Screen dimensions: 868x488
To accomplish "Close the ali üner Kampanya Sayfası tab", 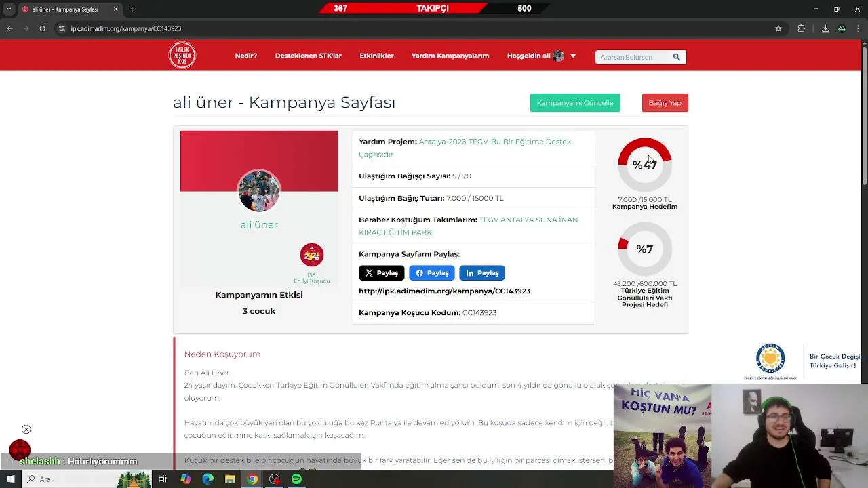I will pos(115,9).
